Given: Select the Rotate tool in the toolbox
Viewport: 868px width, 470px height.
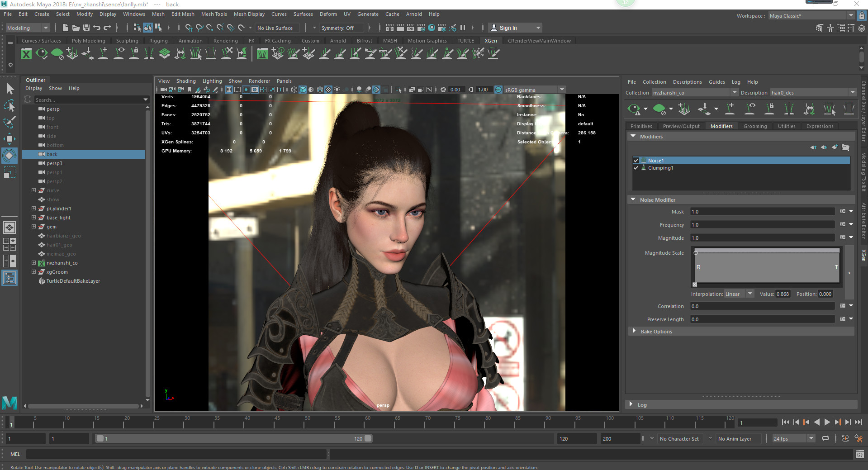Looking at the screenshot, I should [x=9, y=156].
